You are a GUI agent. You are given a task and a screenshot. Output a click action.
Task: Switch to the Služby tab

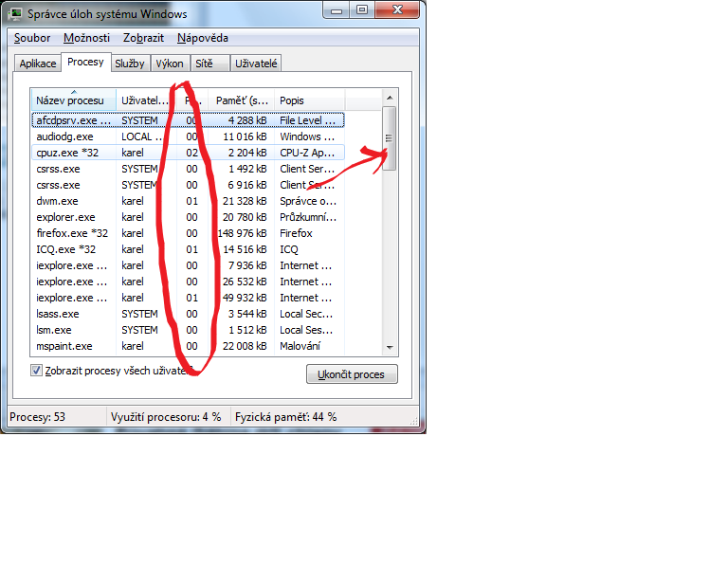point(130,64)
